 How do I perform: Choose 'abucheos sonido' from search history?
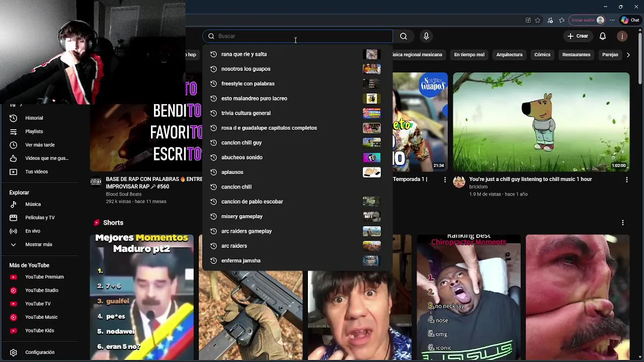297,157
